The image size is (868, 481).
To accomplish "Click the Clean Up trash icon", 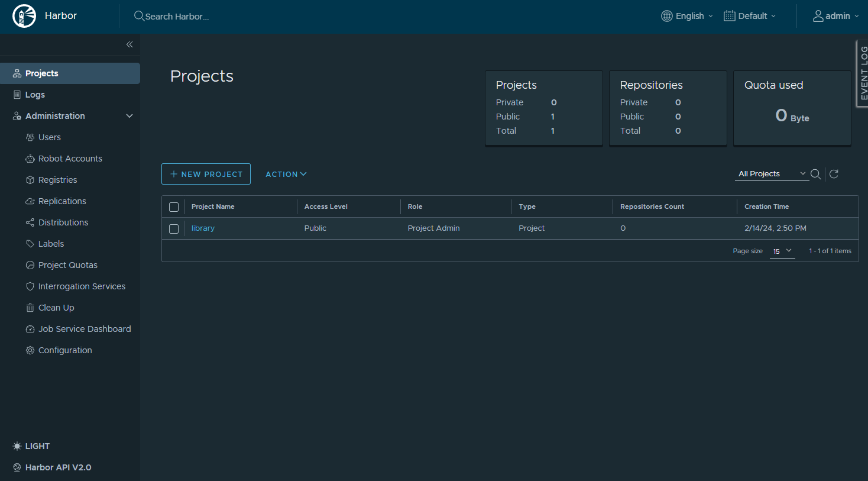I will click(30, 308).
